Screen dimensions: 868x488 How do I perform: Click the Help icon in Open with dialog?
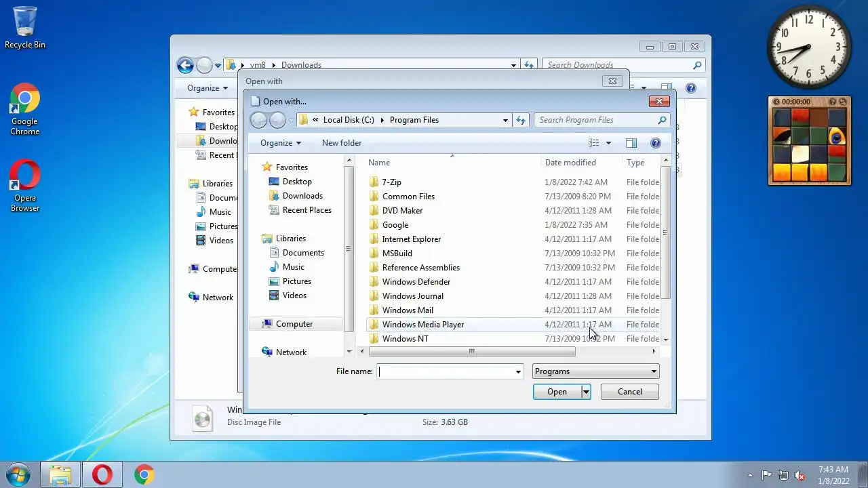(x=655, y=143)
